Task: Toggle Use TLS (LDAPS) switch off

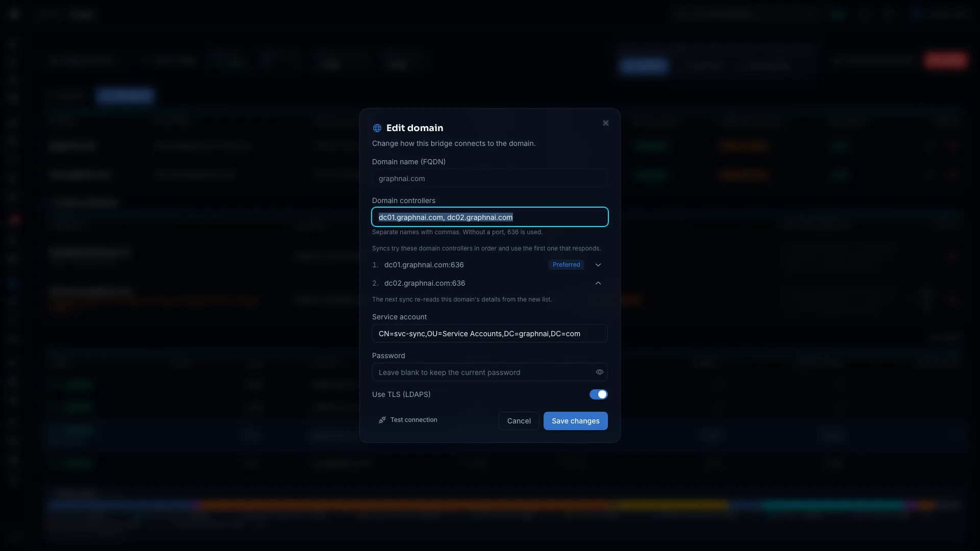Action: (x=598, y=394)
